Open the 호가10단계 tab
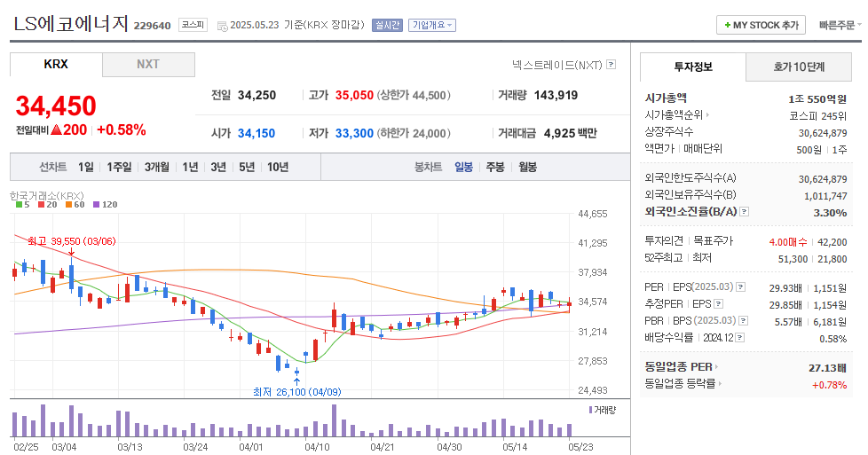This screenshot has height=455, width=868. point(799,67)
